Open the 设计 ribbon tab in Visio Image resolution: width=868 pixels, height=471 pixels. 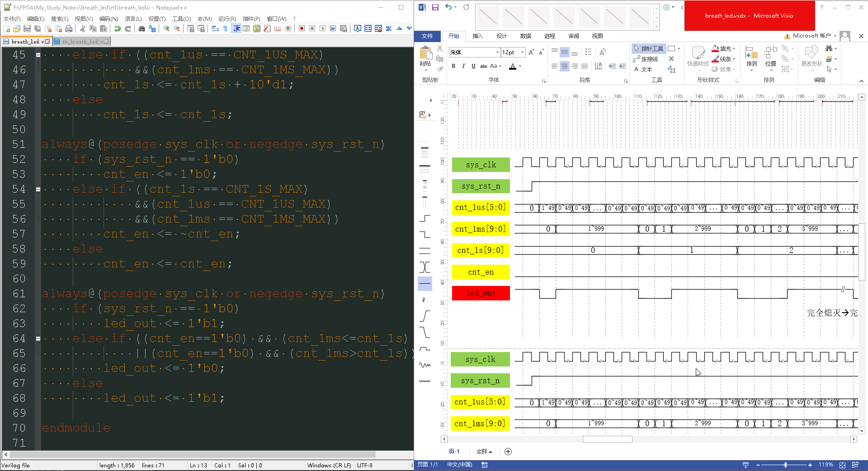[501, 36]
